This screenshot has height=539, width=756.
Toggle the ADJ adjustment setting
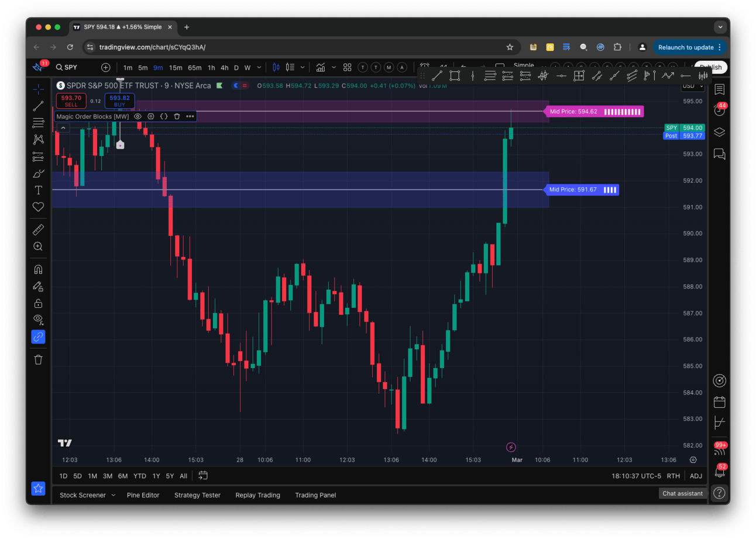(696, 476)
